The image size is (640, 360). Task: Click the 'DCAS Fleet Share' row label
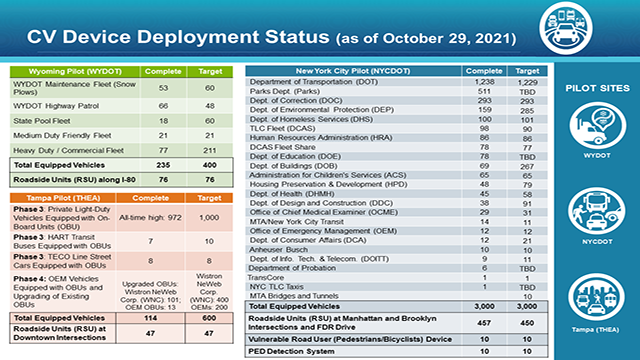click(x=282, y=147)
